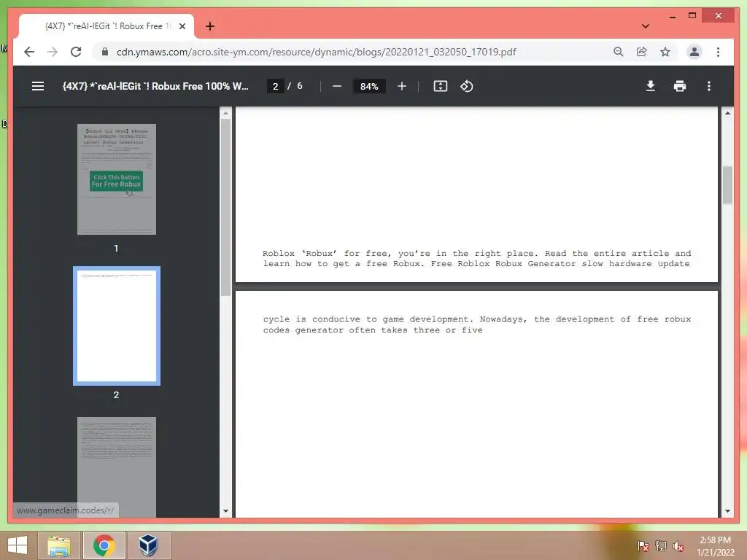Click the muted volume tray icon
The height and width of the screenshot is (560, 747).
tap(678, 546)
